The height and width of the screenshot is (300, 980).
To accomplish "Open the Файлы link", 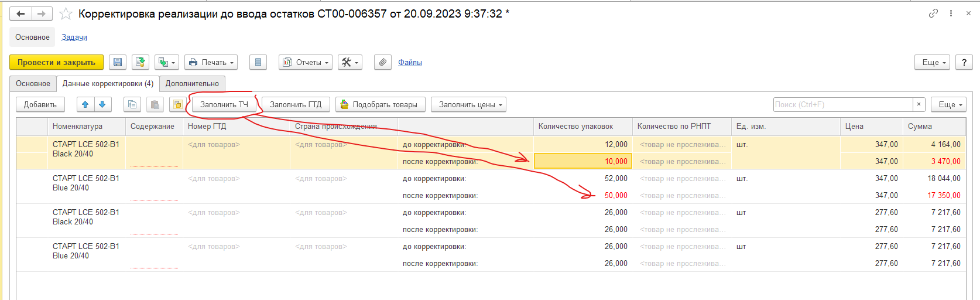I will [410, 62].
